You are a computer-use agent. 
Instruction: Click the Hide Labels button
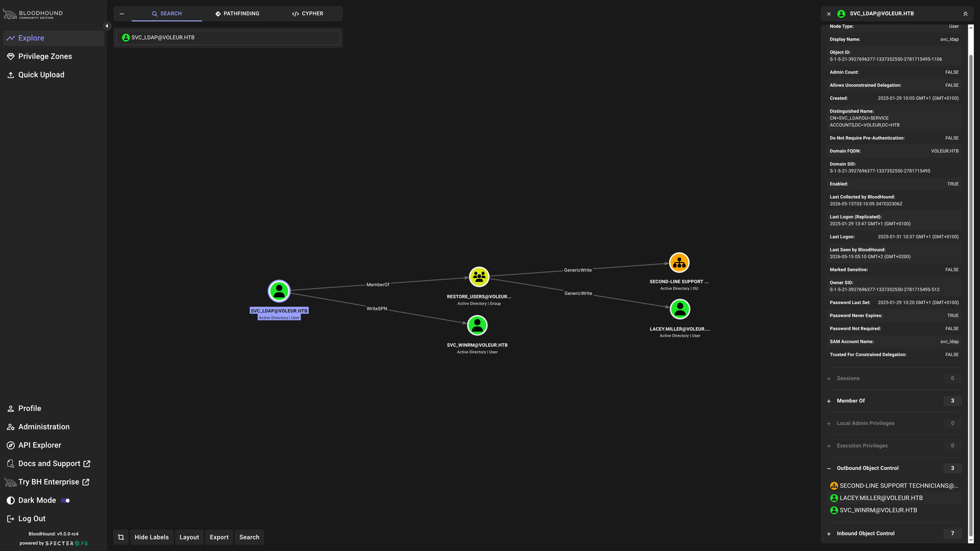151,537
